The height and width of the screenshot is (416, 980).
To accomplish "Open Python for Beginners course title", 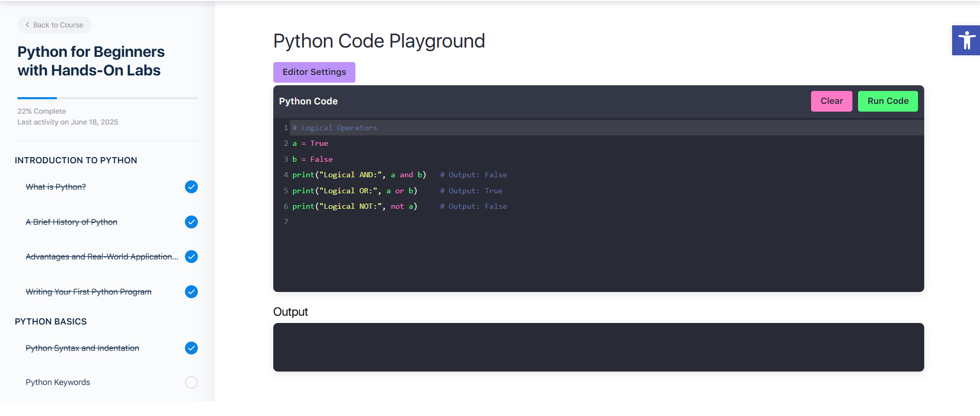I will point(91,61).
